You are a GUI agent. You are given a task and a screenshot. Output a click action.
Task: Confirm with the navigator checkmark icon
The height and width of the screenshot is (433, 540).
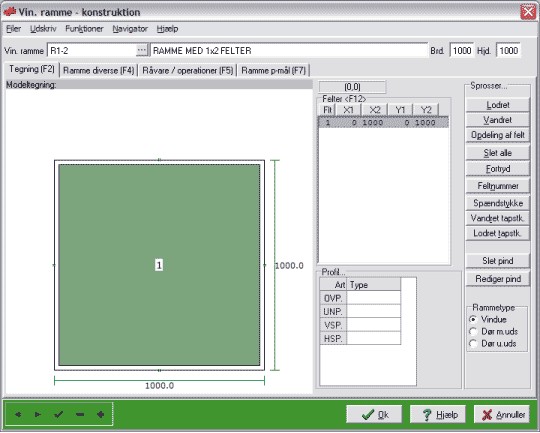(59, 414)
